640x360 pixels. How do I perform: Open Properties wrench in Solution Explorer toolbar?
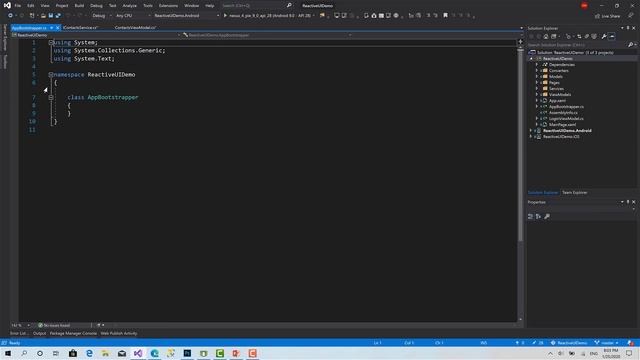[604, 36]
